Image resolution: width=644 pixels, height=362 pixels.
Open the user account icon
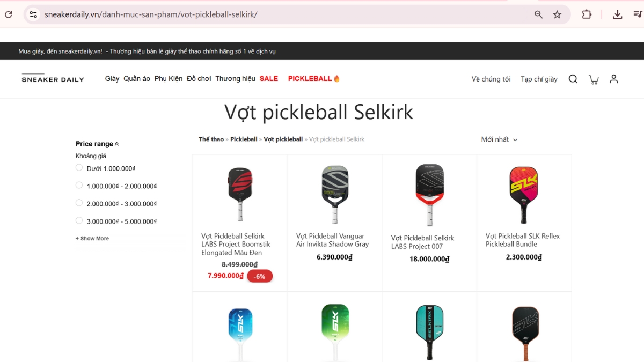(614, 79)
